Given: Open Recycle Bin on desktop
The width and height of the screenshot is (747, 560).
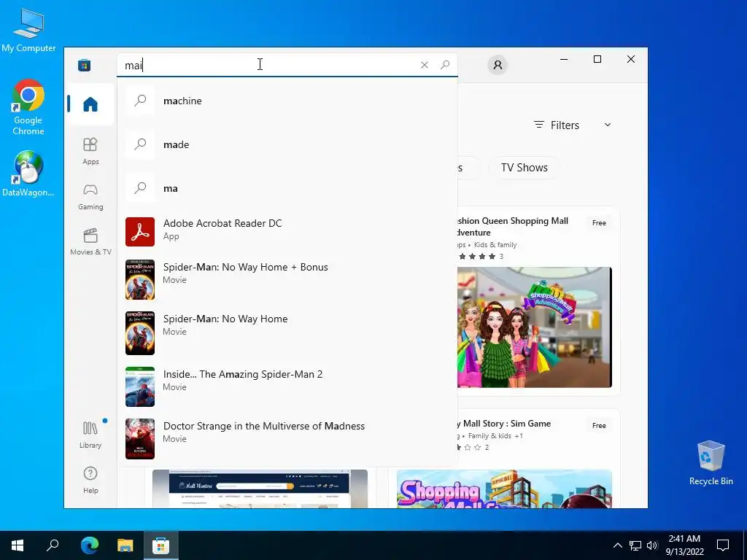Looking at the screenshot, I should [x=711, y=463].
